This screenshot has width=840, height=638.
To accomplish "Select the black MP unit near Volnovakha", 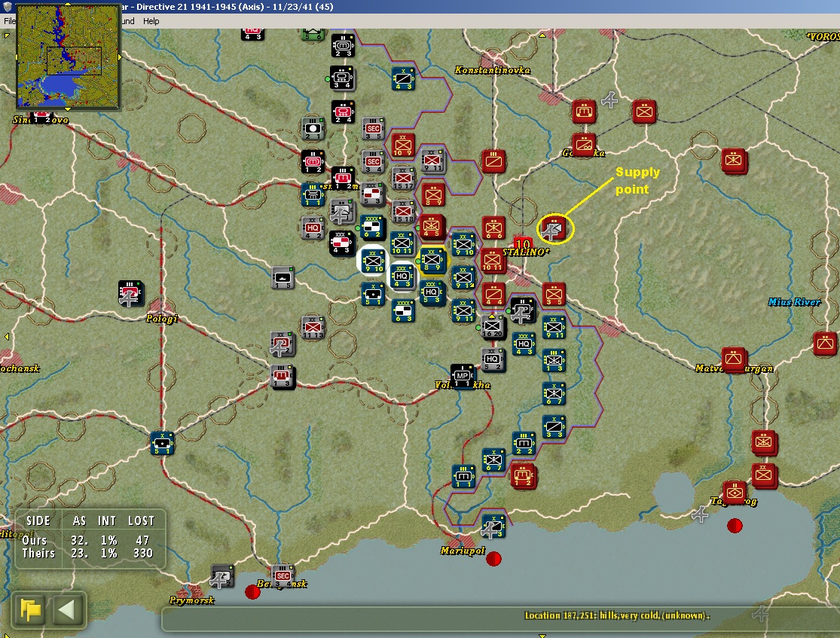I will [463, 377].
